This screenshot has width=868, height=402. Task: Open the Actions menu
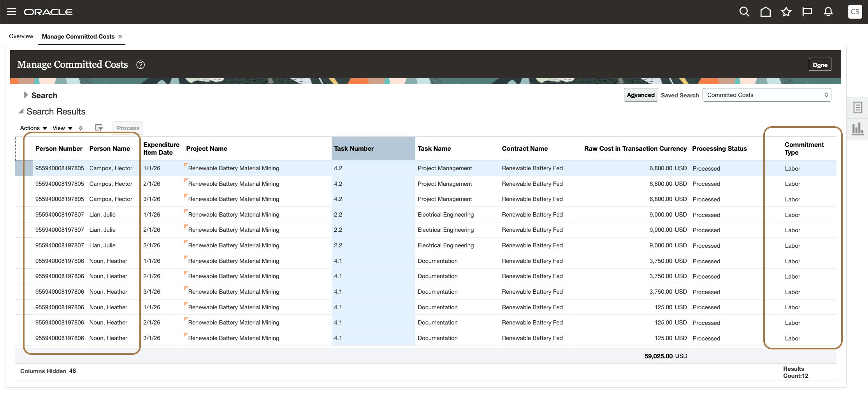[x=33, y=128]
